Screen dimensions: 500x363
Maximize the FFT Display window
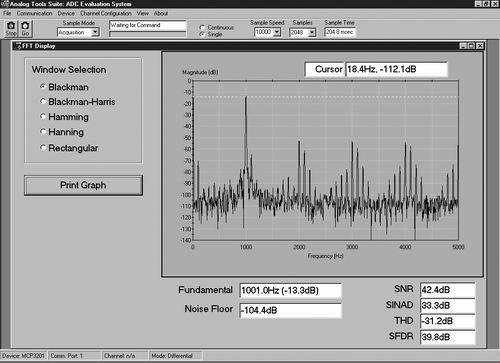(x=471, y=46)
